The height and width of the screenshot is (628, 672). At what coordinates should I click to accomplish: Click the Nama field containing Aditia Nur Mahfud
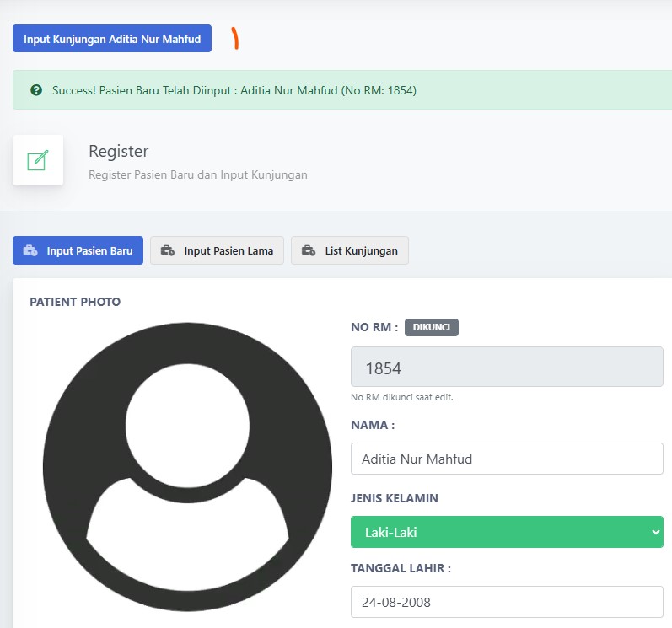[x=506, y=459]
